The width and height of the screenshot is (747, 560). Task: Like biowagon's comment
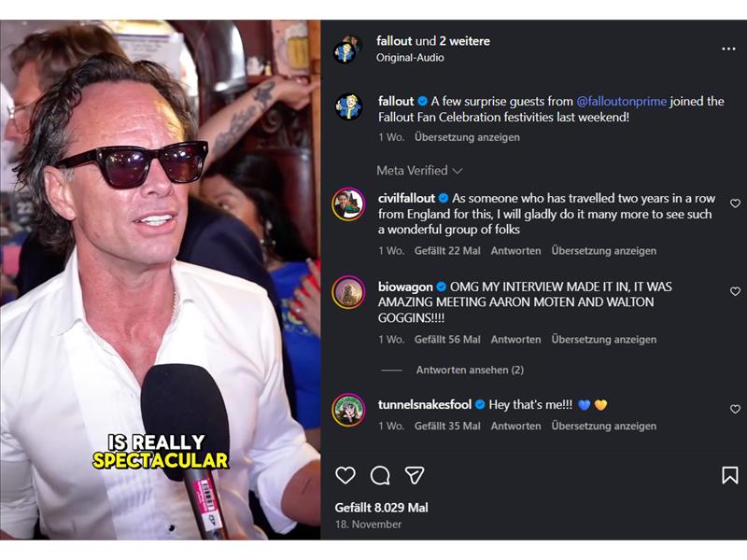[735, 291]
